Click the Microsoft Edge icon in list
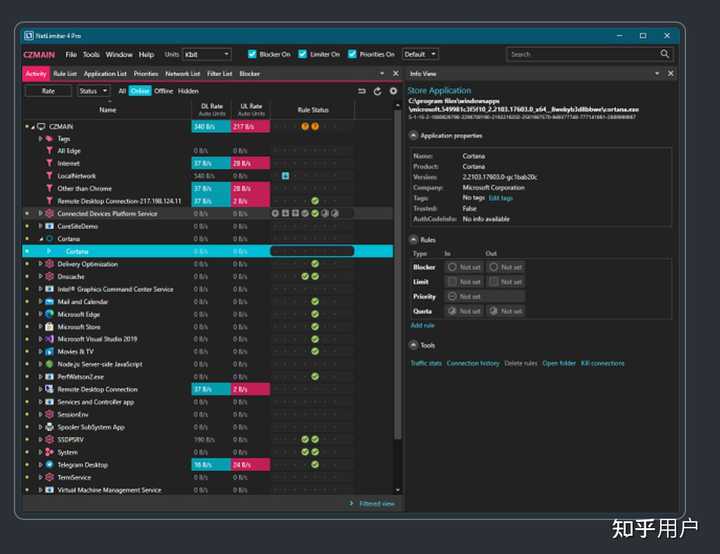720x554 pixels. coord(50,314)
